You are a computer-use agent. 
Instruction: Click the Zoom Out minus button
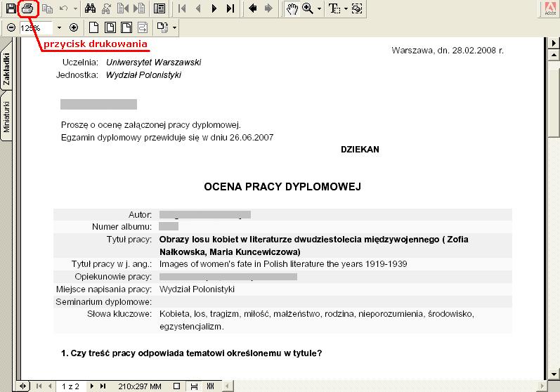11,27
